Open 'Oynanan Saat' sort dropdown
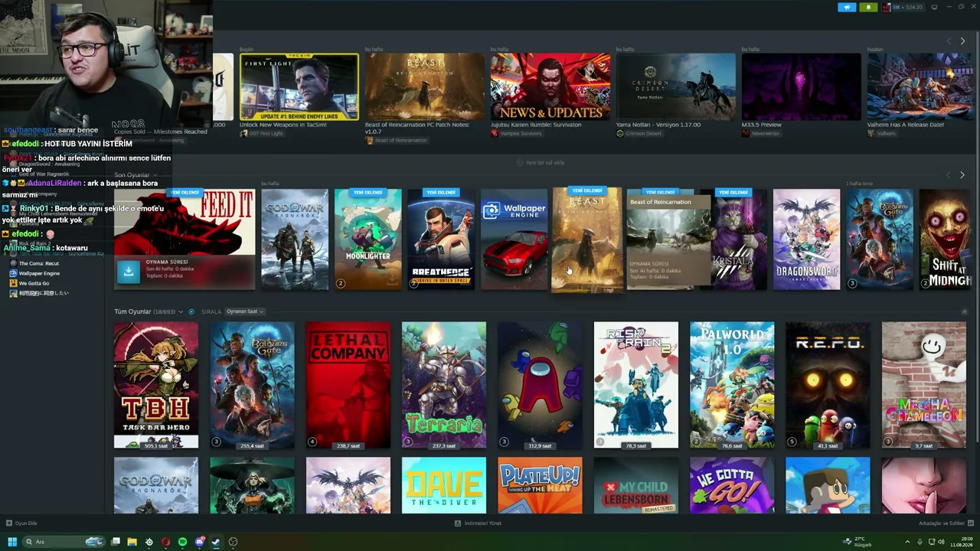980x551 pixels. click(244, 311)
